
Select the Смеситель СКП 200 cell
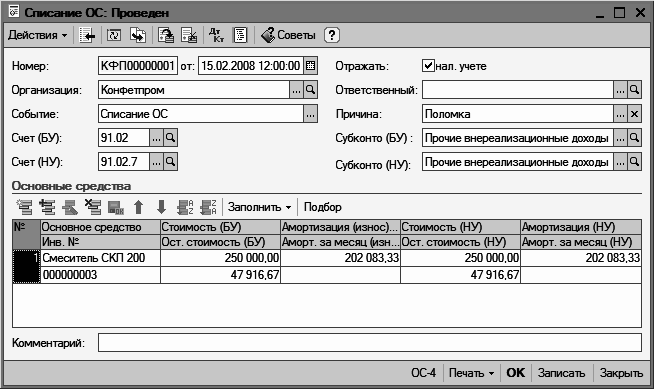[101, 258]
